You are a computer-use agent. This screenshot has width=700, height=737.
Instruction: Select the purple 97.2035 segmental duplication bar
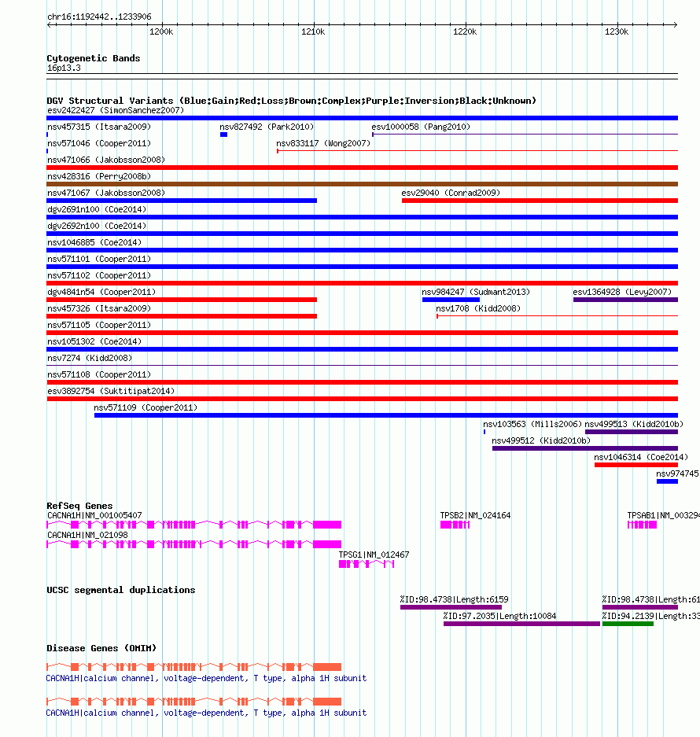[x=521, y=624]
